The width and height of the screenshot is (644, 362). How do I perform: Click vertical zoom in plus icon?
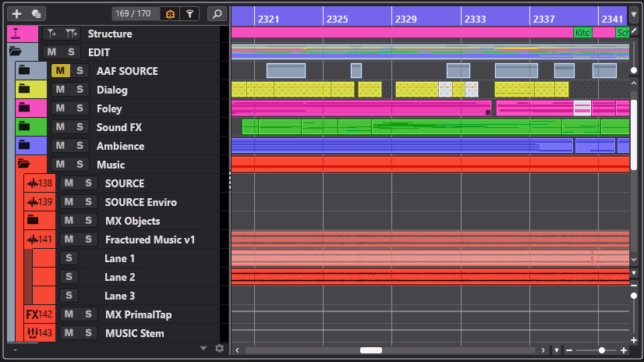click(x=634, y=340)
